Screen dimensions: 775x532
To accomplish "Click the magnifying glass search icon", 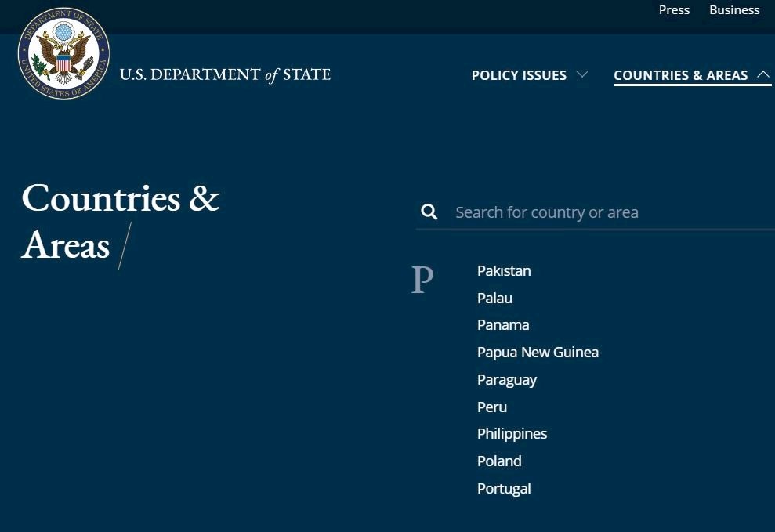I will point(429,212).
